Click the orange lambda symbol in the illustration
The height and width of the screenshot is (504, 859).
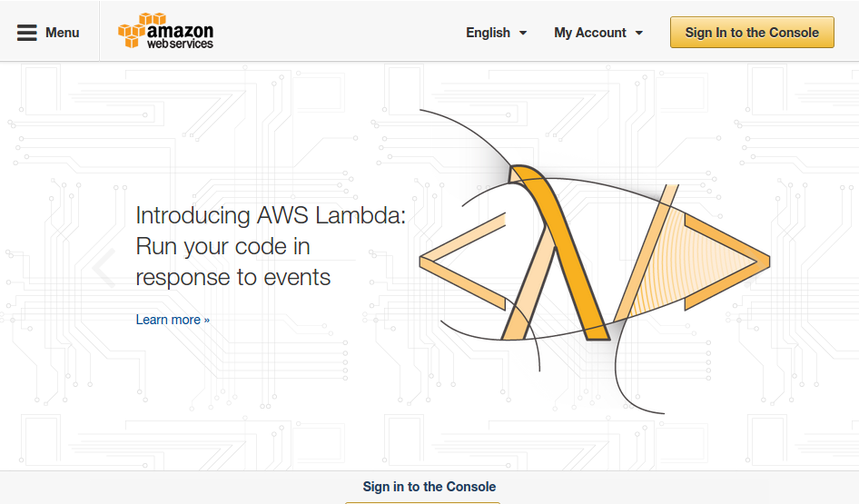coord(558,252)
